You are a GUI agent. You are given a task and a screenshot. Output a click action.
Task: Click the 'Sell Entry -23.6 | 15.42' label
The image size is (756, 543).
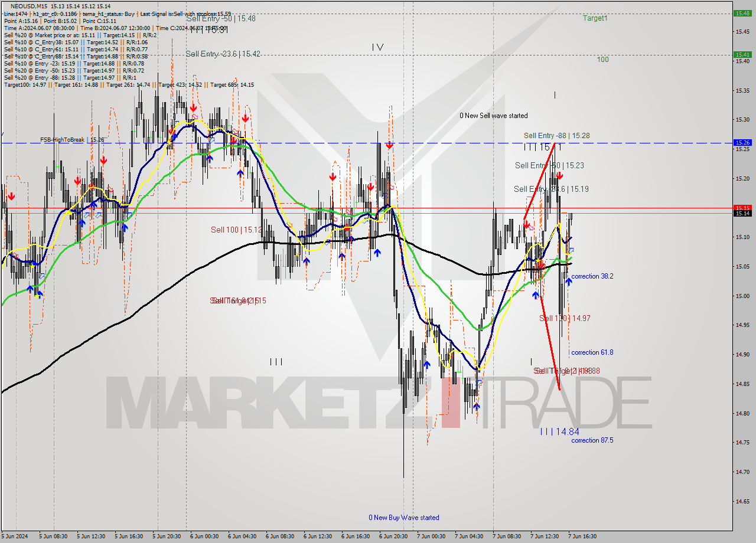(x=223, y=54)
